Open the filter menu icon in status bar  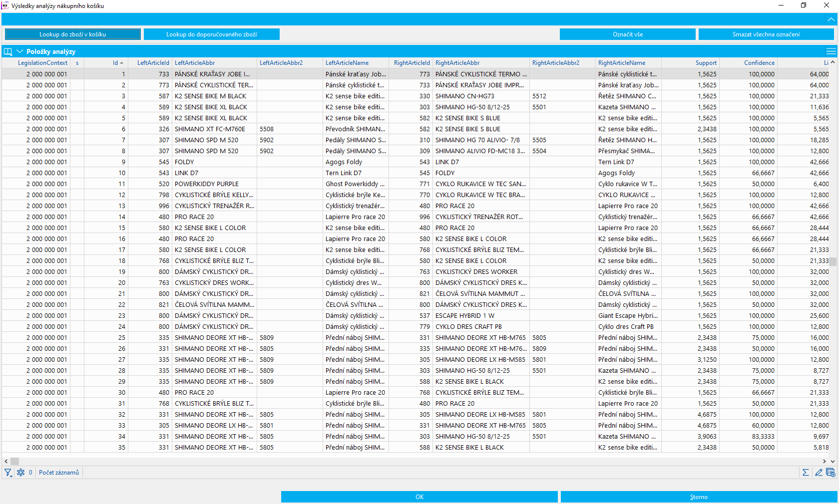(8, 473)
